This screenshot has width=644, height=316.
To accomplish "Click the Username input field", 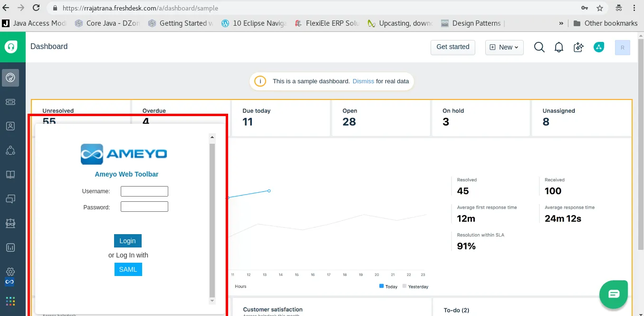I will point(144,191).
